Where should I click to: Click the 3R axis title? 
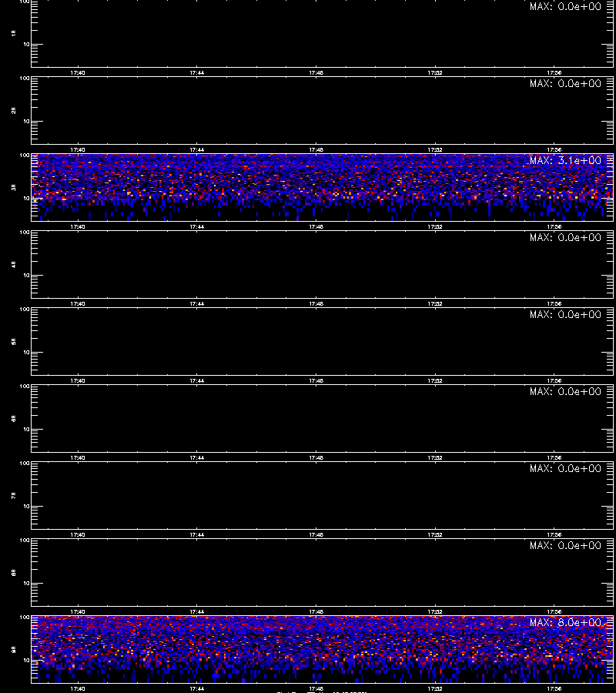(x=14, y=187)
